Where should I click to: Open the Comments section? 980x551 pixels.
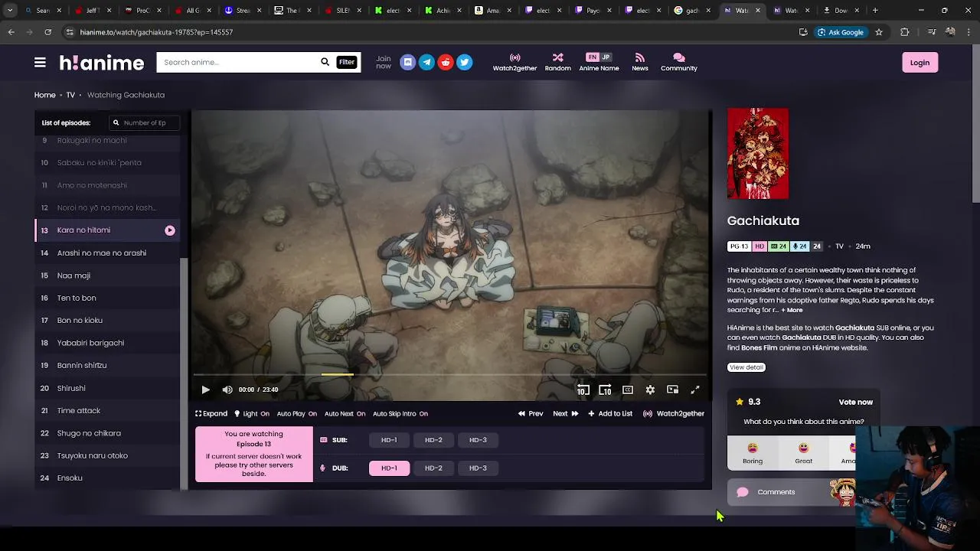791,492
